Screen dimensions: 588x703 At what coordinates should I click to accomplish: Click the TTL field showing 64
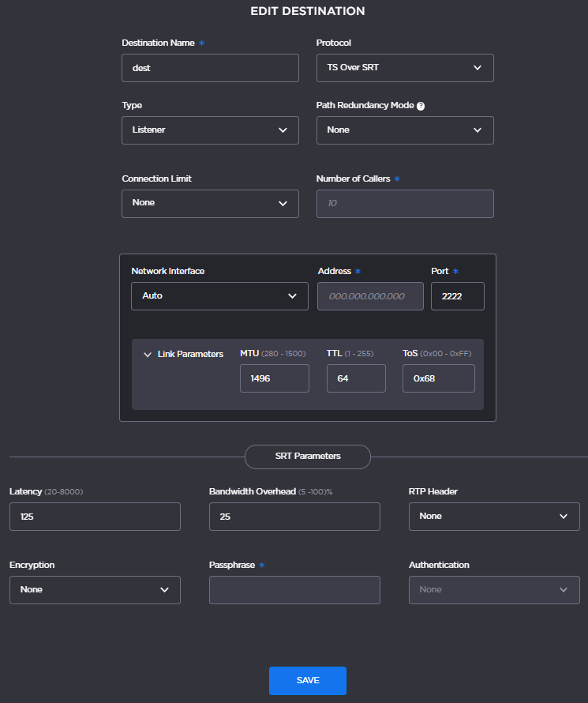[356, 378]
